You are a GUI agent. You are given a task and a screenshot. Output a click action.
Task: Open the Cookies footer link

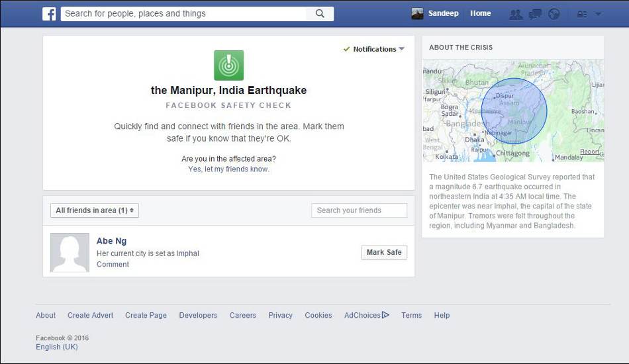[x=318, y=316]
